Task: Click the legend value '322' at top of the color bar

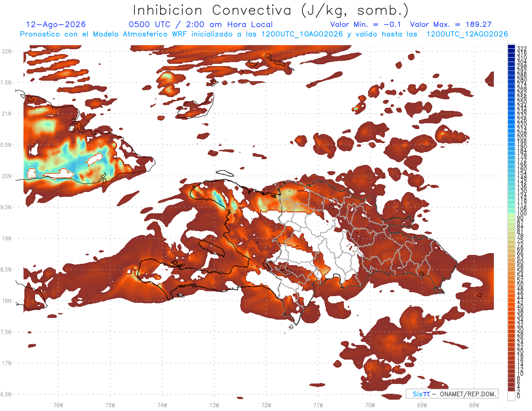Action: point(521,48)
